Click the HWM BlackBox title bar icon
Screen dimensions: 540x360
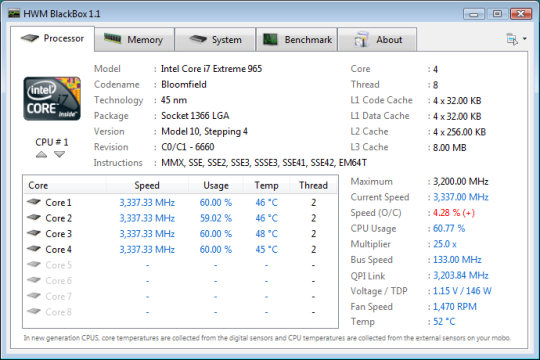(x=14, y=14)
